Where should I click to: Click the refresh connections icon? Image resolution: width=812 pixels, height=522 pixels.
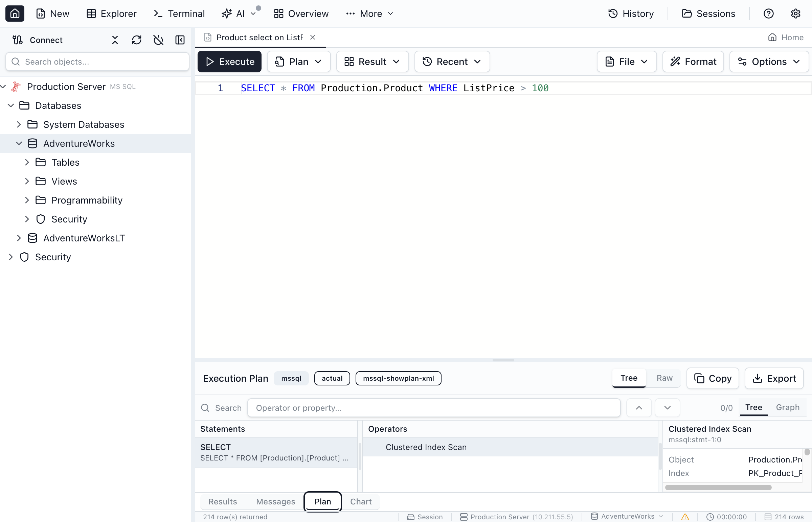[137, 40]
